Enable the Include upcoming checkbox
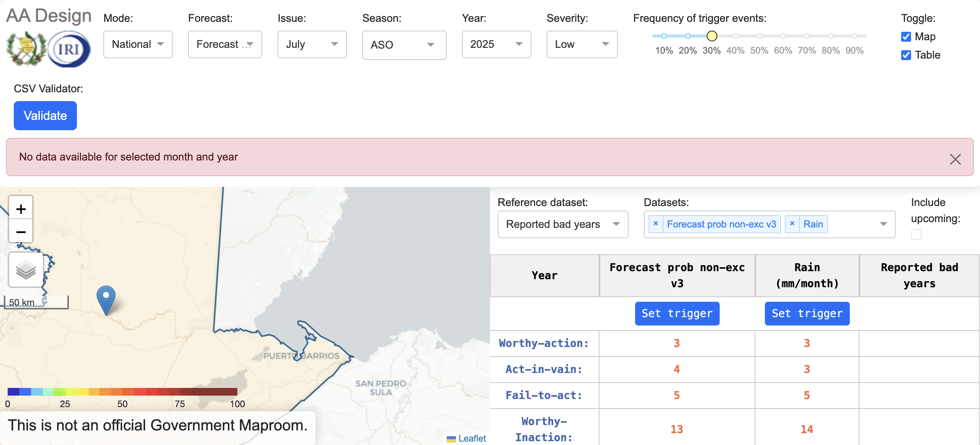This screenshot has height=445, width=980. (916, 234)
